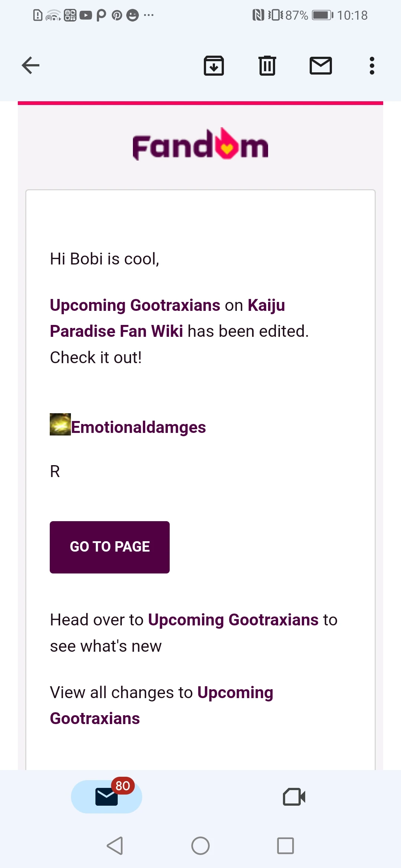Tap the back arrow to exit email

point(30,66)
